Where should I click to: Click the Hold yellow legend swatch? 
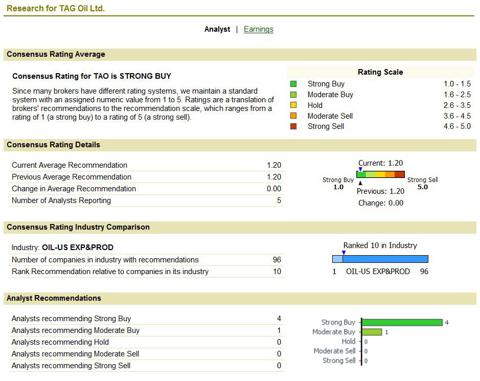click(293, 105)
